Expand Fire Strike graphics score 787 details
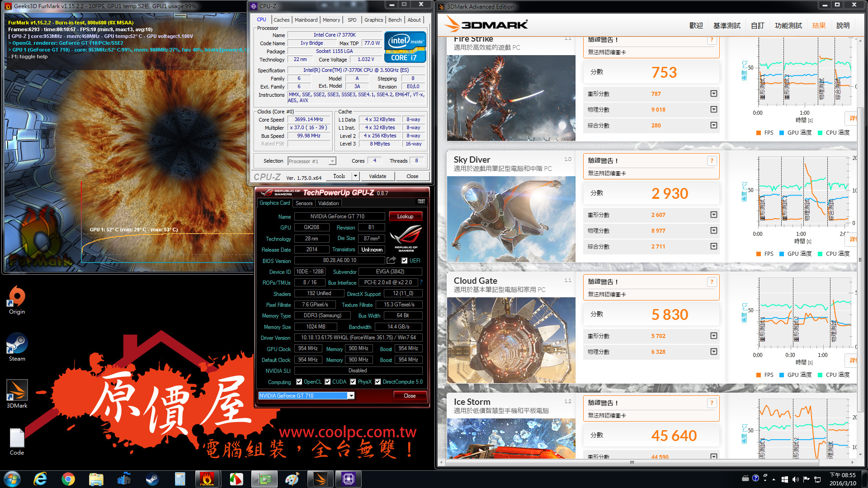The image size is (868, 488). pos(714,94)
